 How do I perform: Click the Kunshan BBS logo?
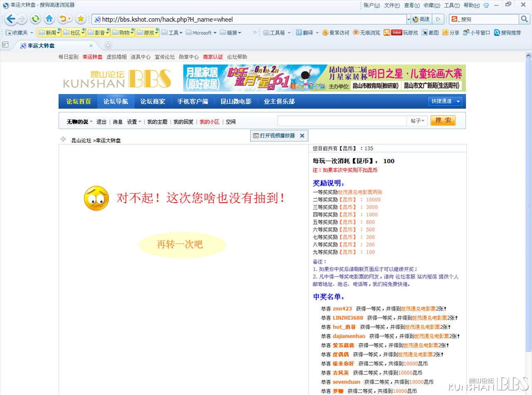point(117,79)
